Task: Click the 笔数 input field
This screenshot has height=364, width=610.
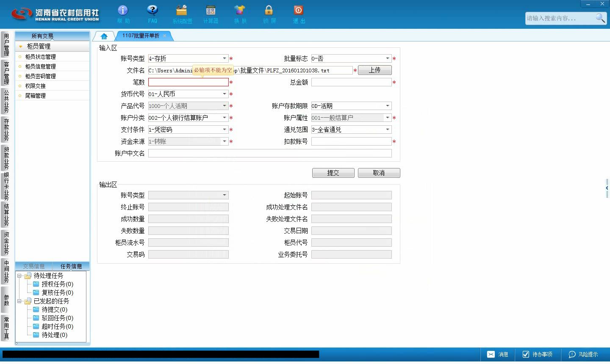Action: coord(189,82)
